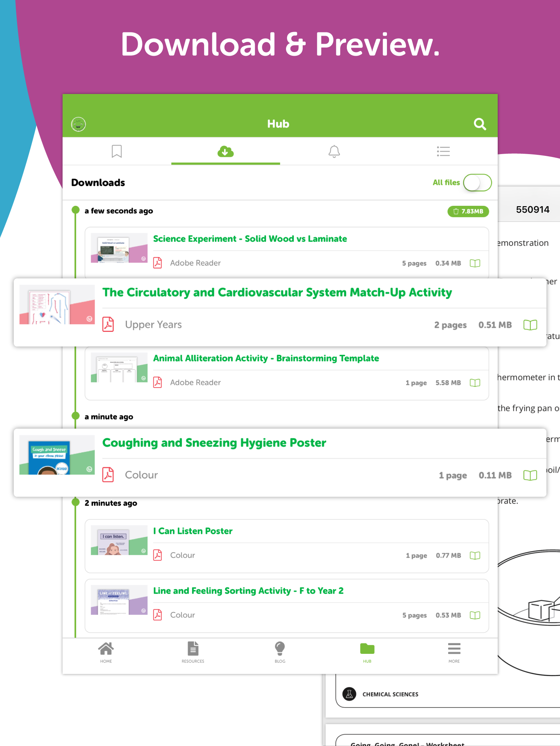Preview Line and Feeling Activity with book icon
560x746 pixels.
tap(475, 615)
